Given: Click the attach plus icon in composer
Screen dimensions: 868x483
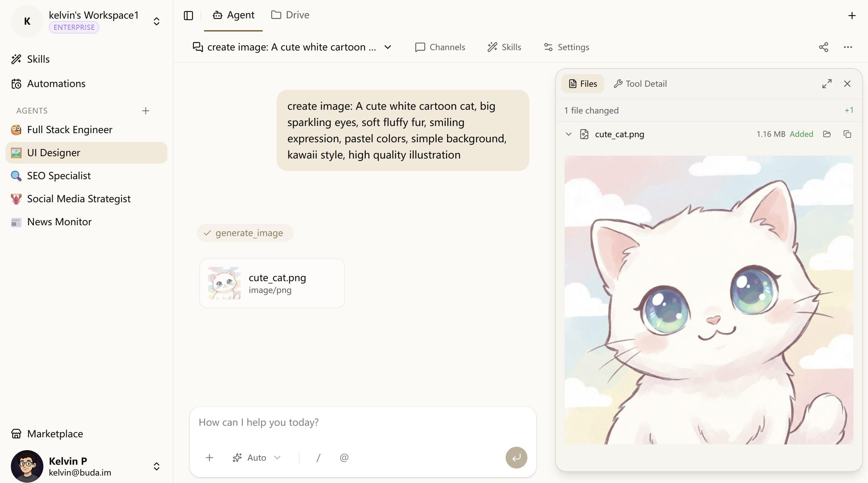Looking at the screenshot, I should [x=209, y=458].
